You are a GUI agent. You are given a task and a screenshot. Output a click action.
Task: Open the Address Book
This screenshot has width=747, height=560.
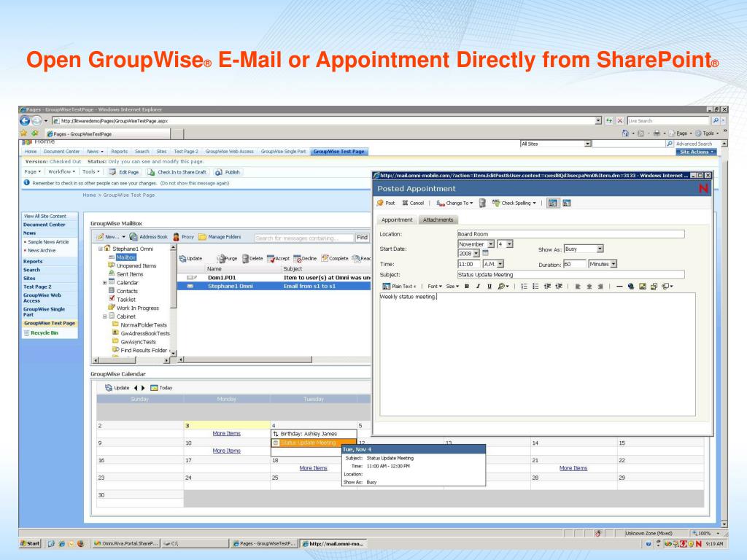pos(149,237)
